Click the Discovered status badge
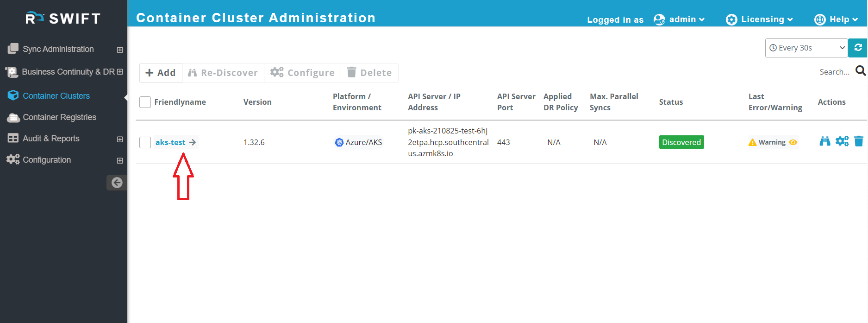 coord(681,142)
